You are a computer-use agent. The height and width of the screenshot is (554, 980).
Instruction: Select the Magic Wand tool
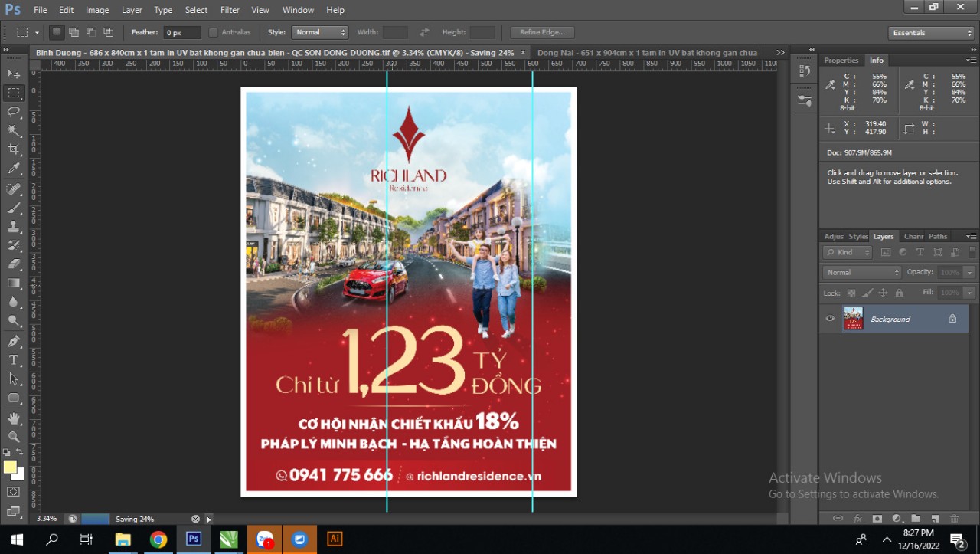pyautogui.click(x=14, y=131)
